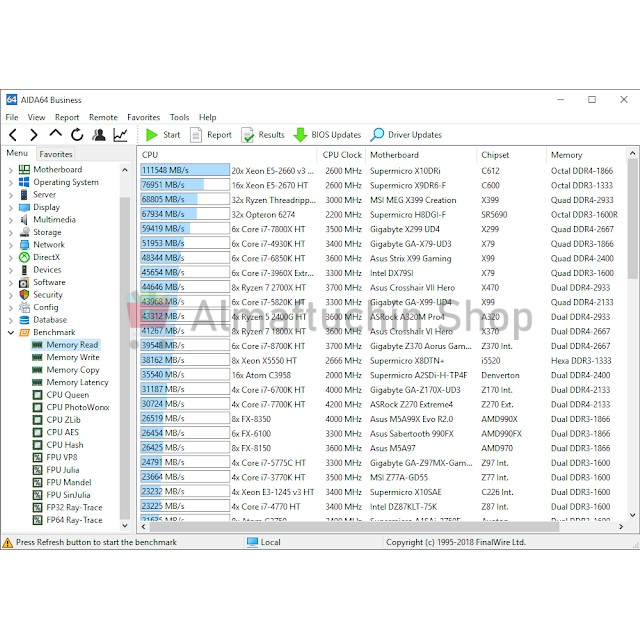Expand the Motherboard tree node
This screenshot has width=640, height=640.
[x=11, y=170]
